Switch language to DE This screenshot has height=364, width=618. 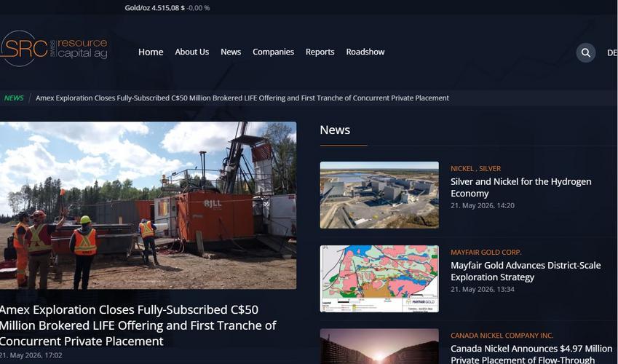pyautogui.click(x=612, y=53)
